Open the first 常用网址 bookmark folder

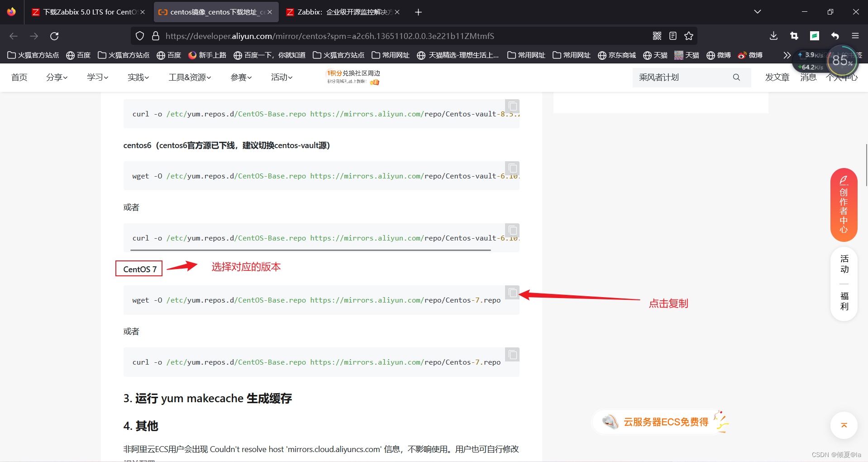coord(391,55)
